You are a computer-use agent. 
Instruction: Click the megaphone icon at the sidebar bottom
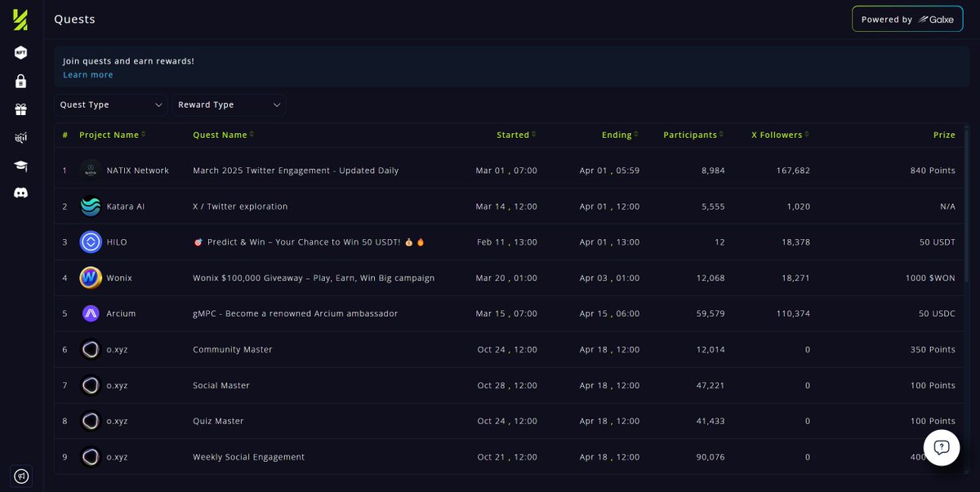pos(21,476)
